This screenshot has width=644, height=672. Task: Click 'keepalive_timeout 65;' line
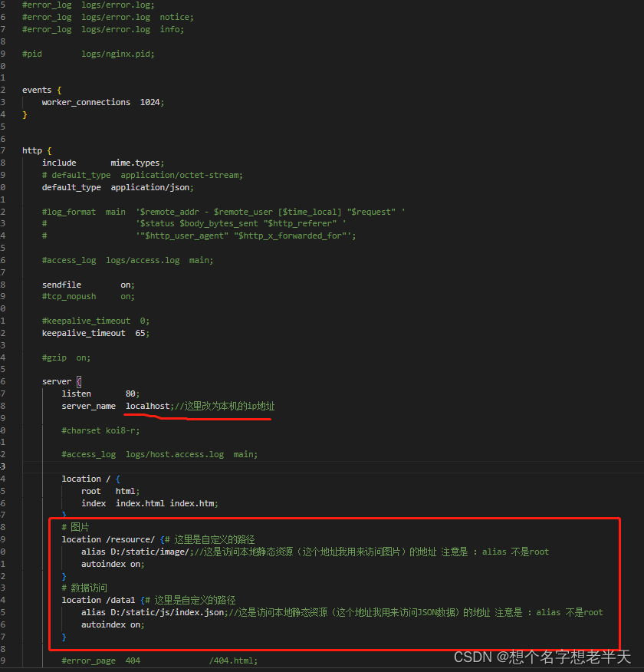(96, 333)
